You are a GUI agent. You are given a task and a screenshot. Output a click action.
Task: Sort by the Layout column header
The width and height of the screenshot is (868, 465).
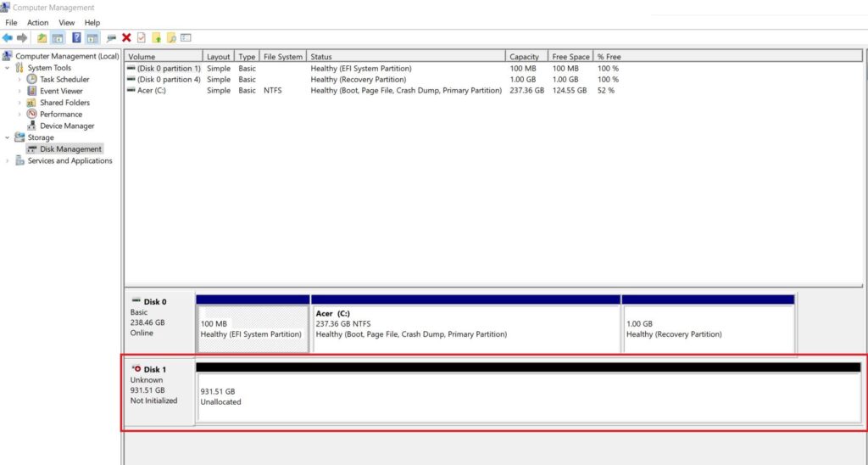219,57
